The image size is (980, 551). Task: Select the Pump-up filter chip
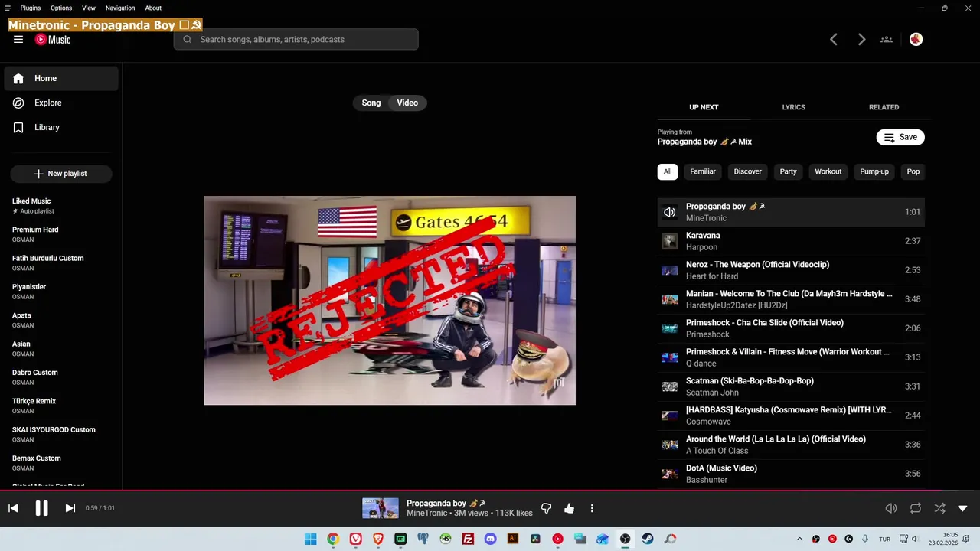click(874, 171)
